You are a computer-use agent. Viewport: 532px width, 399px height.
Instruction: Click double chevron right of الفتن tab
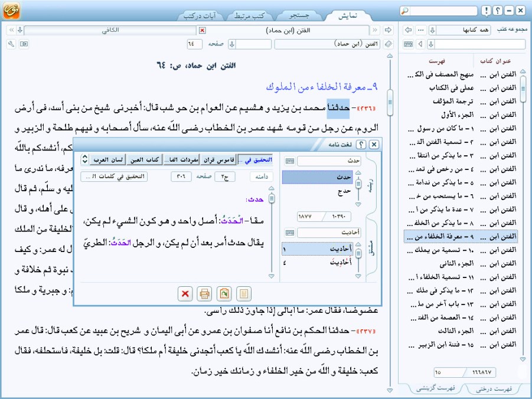(x=375, y=30)
